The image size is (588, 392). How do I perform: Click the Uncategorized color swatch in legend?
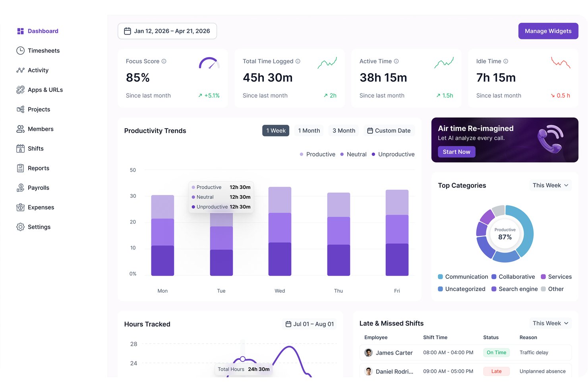pyautogui.click(x=440, y=289)
